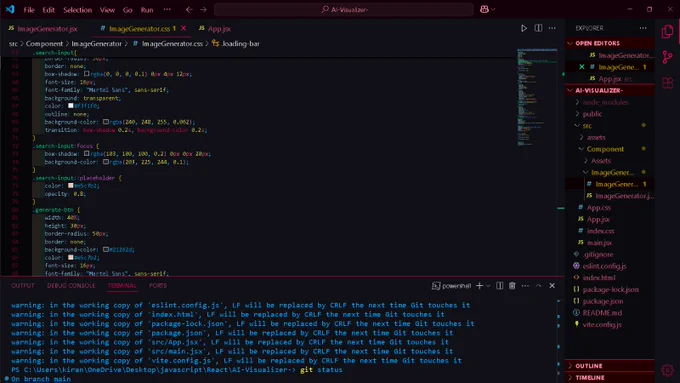Open the File menu
The height and width of the screenshot is (383, 680).
[x=29, y=10]
